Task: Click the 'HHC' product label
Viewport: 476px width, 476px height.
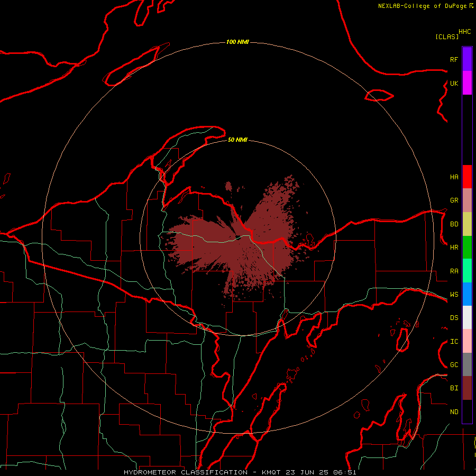Action: pyautogui.click(x=464, y=32)
